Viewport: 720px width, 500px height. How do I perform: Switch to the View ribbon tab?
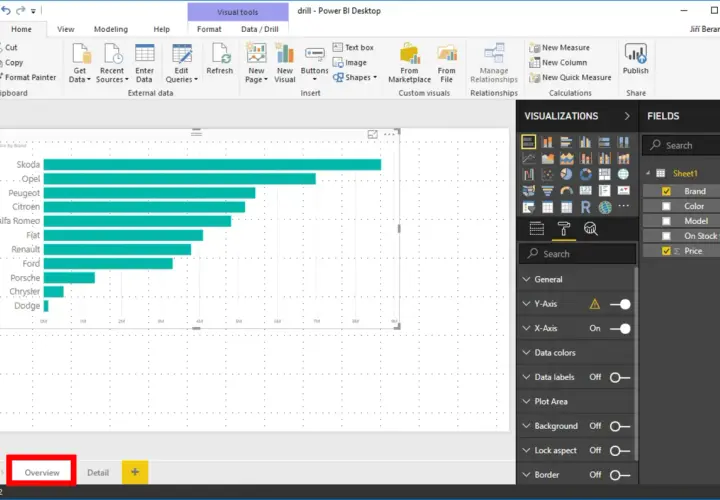pos(66,29)
